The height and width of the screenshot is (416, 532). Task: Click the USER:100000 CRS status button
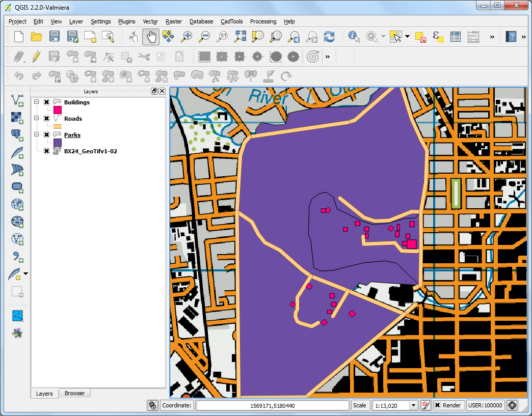tap(485, 405)
